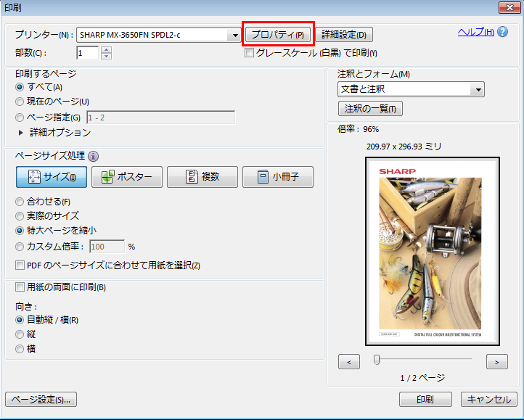Click the SHARP page preview thumbnail
Image resolution: width=524 pixels, height=420 pixels.
pos(433,251)
